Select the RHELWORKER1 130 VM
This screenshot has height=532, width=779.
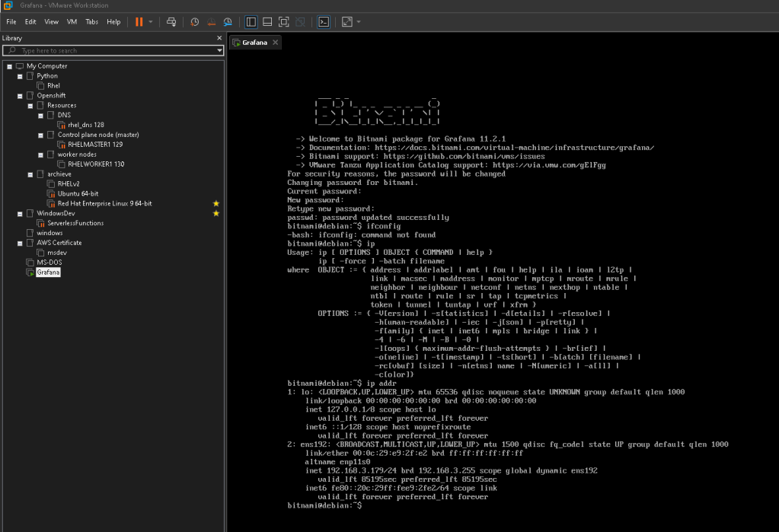(x=96, y=164)
